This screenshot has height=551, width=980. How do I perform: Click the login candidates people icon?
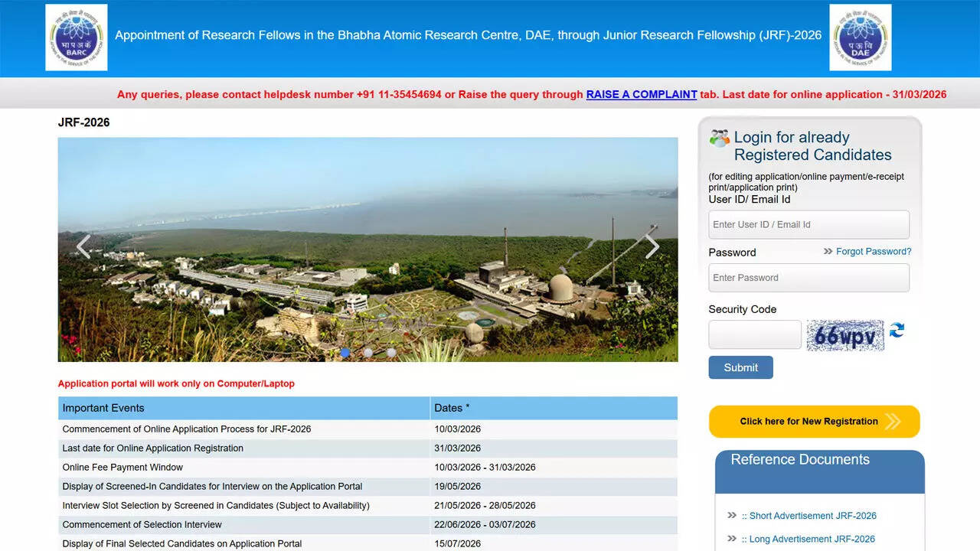718,137
